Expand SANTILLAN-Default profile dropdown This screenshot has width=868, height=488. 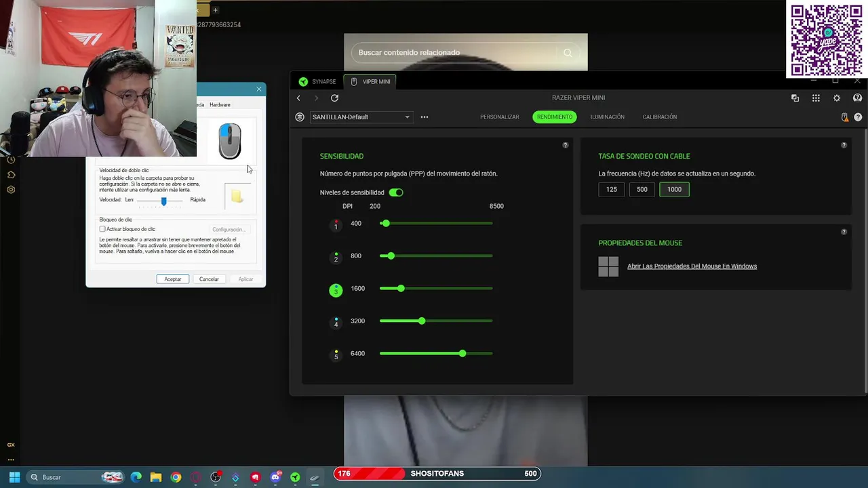coord(361,117)
